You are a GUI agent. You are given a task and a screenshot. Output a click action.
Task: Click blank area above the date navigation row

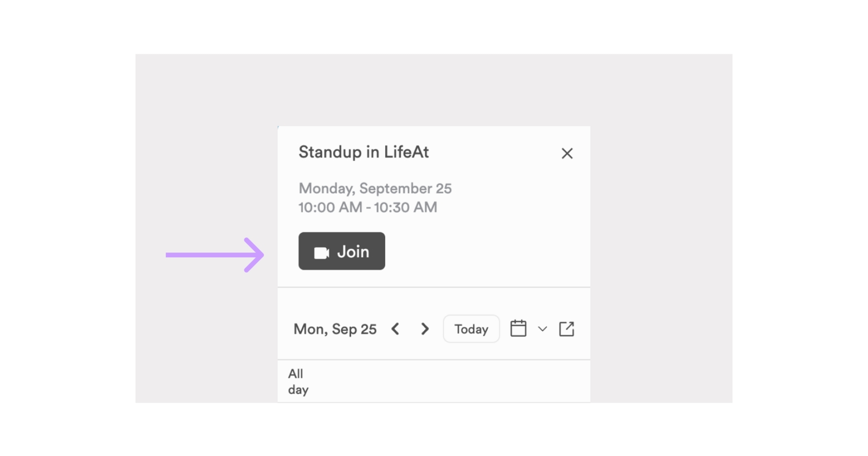pos(434,300)
